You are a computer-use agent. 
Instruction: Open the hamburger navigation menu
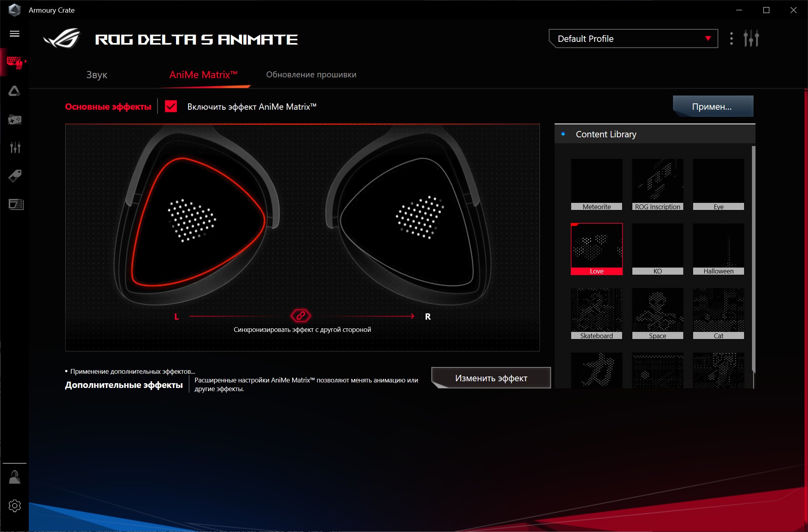pos(15,34)
